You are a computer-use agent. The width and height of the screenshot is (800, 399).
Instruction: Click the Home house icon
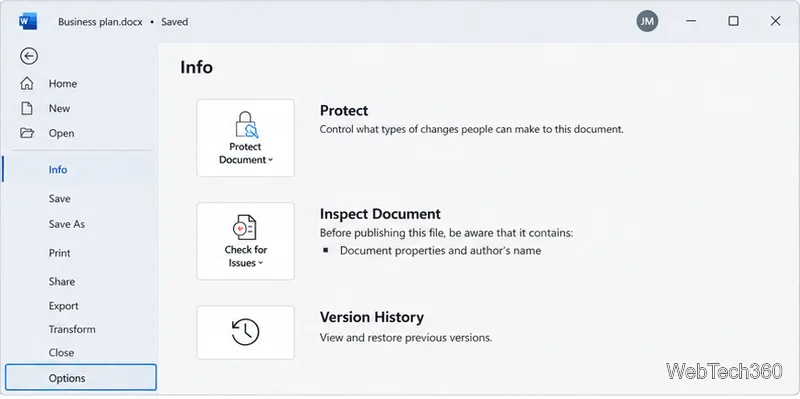27,84
